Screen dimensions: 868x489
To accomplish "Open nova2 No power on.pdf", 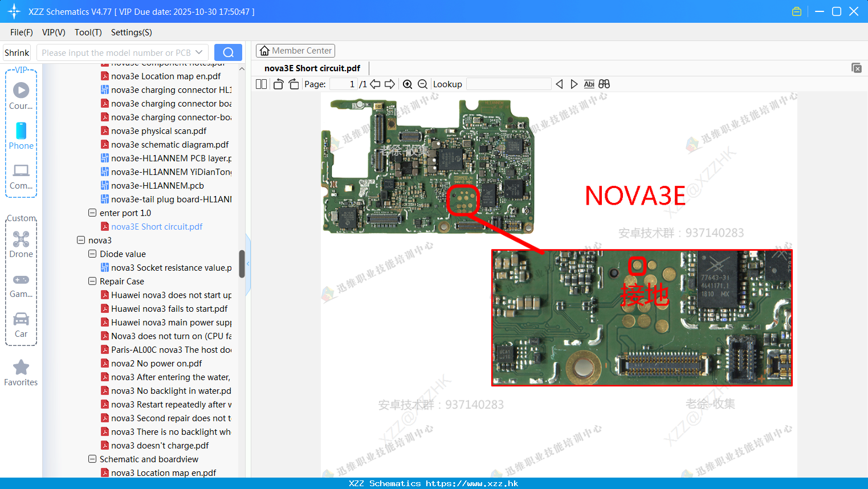I will click(156, 364).
